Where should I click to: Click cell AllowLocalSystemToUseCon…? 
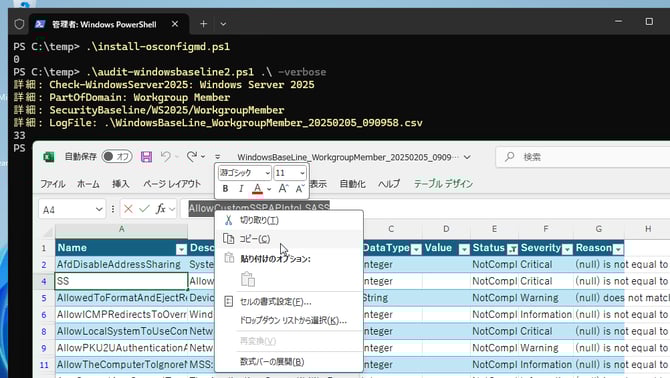coord(121,331)
